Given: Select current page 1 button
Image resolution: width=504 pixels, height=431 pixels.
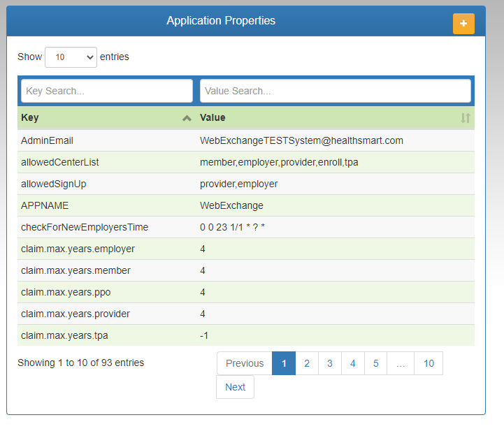Looking at the screenshot, I should 284,363.
